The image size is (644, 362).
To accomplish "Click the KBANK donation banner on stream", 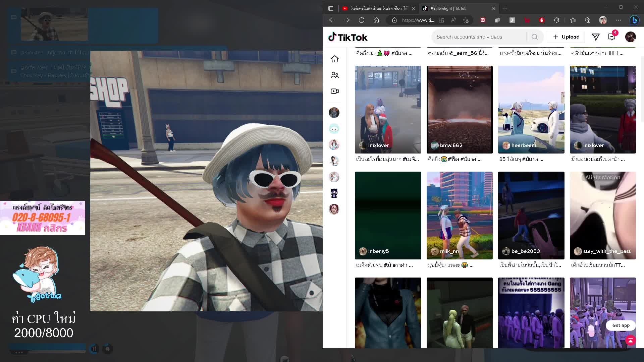I will 43,218.
